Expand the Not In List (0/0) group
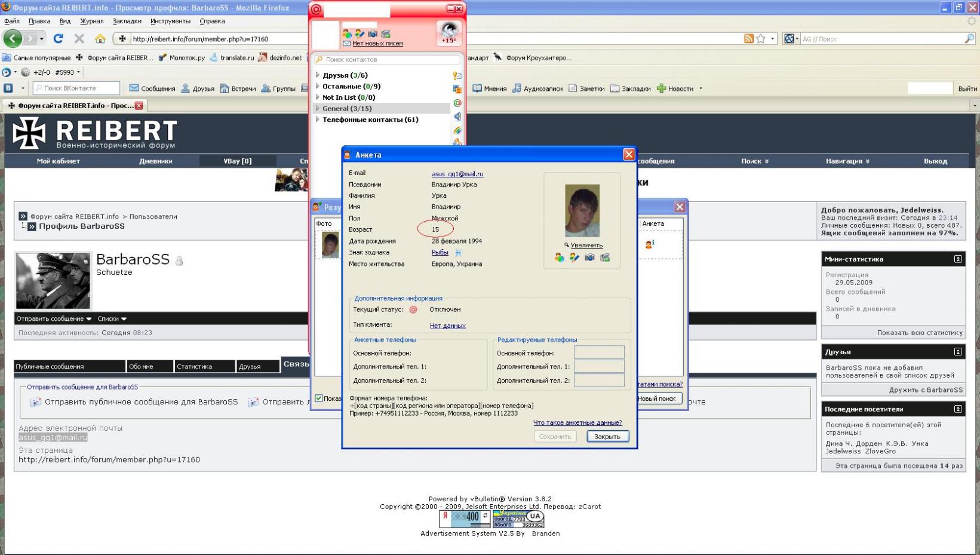 [318, 97]
